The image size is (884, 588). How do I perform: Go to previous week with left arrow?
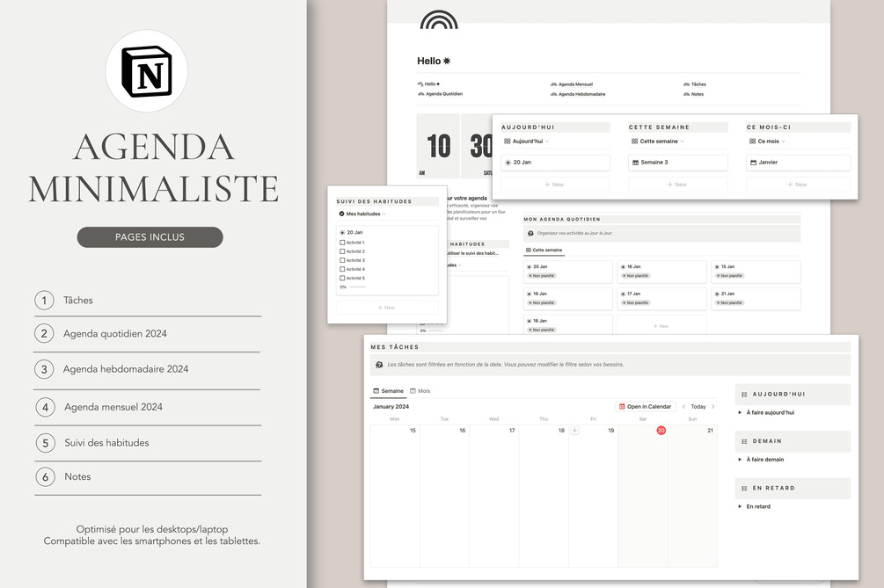click(683, 407)
